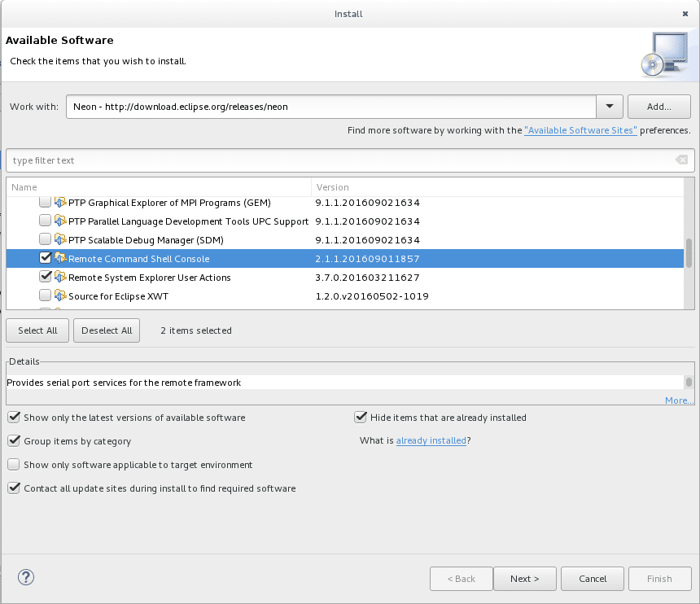Image resolution: width=700 pixels, height=604 pixels.
Task: Click the More... details link
Action: click(x=680, y=400)
